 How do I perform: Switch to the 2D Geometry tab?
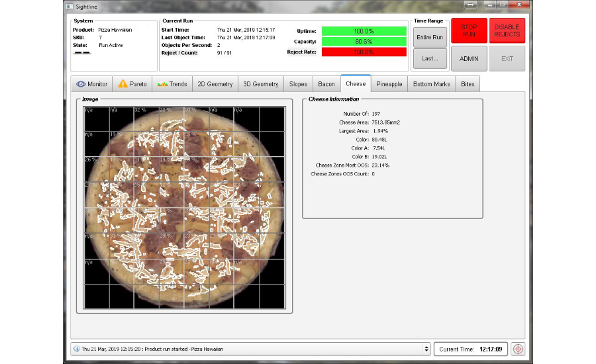click(x=215, y=84)
